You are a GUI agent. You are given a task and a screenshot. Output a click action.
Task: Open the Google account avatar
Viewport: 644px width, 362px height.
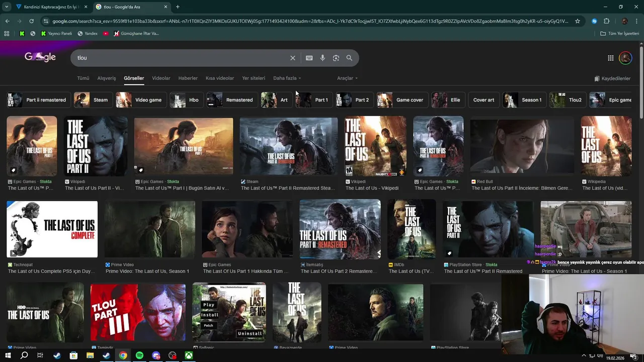[x=625, y=58]
